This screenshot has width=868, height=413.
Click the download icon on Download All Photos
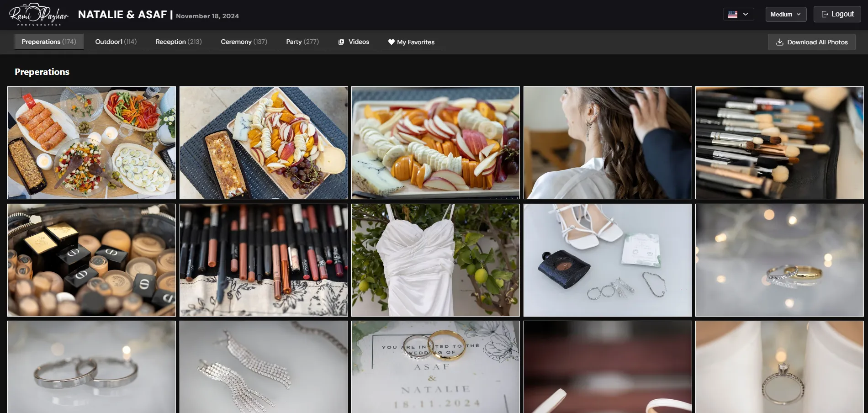coord(779,42)
